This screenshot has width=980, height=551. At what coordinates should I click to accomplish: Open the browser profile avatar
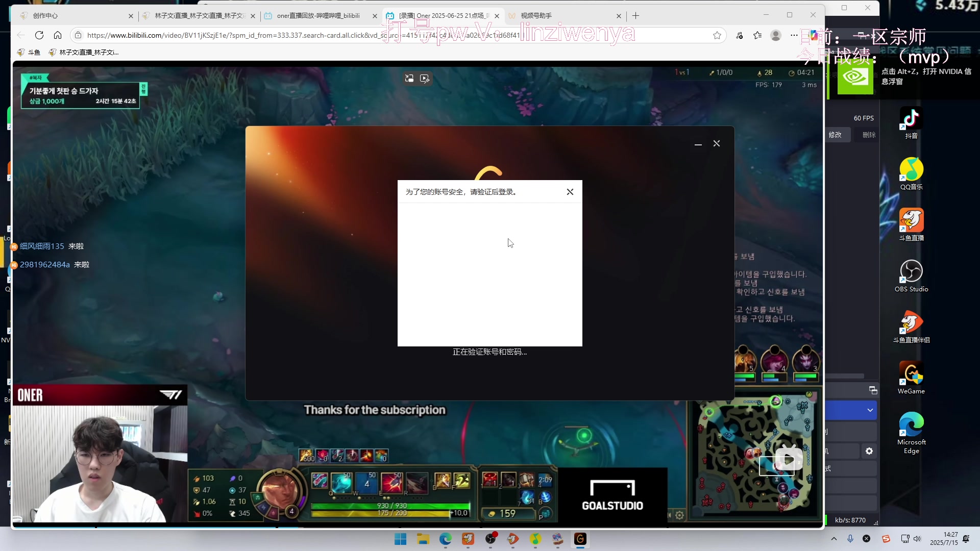click(x=776, y=35)
